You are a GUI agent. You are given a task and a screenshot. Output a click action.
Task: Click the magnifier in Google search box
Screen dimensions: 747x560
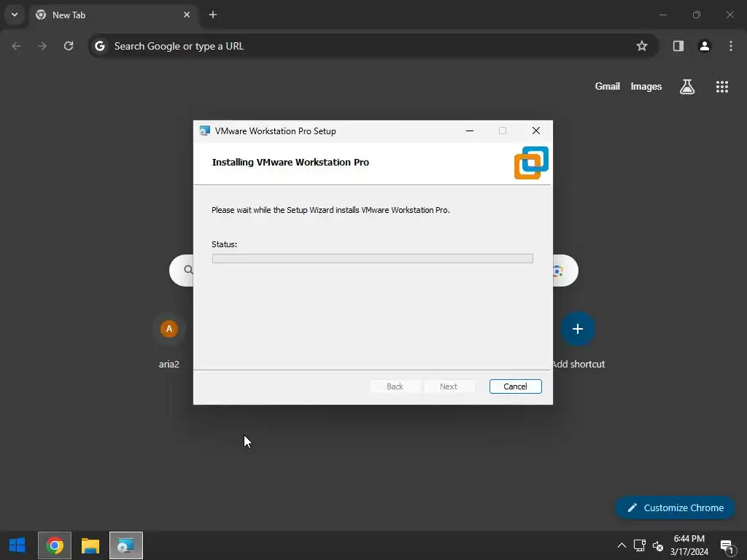pos(188,270)
